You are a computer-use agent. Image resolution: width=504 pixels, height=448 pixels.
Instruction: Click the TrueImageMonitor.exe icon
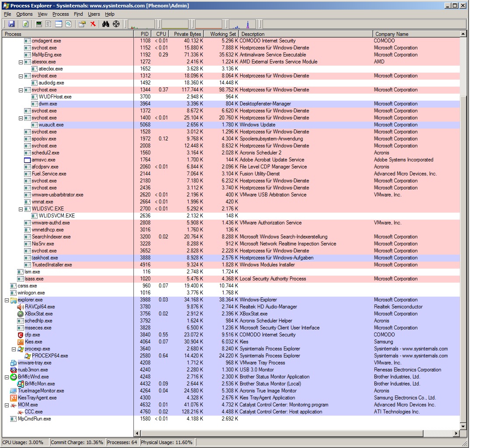(x=13, y=391)
